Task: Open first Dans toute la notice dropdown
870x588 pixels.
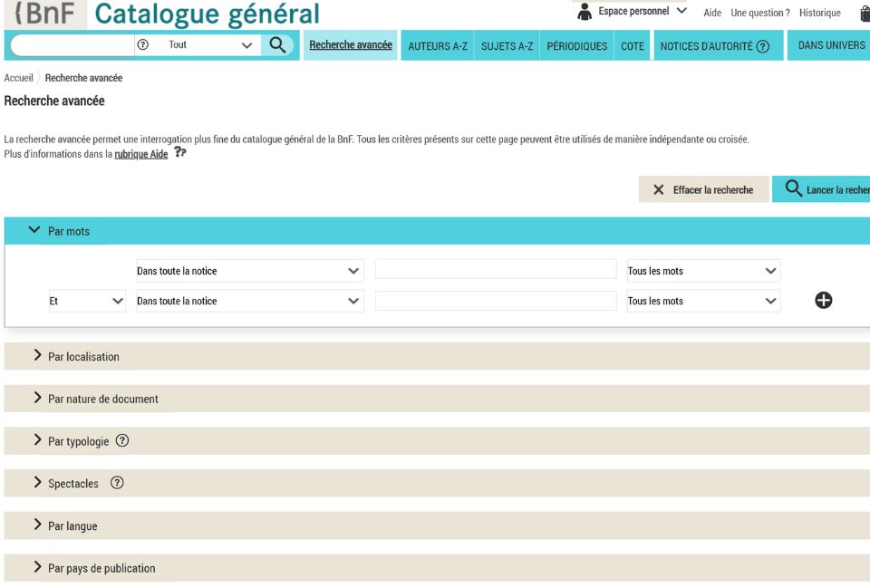Action: (x=248, y=271)
